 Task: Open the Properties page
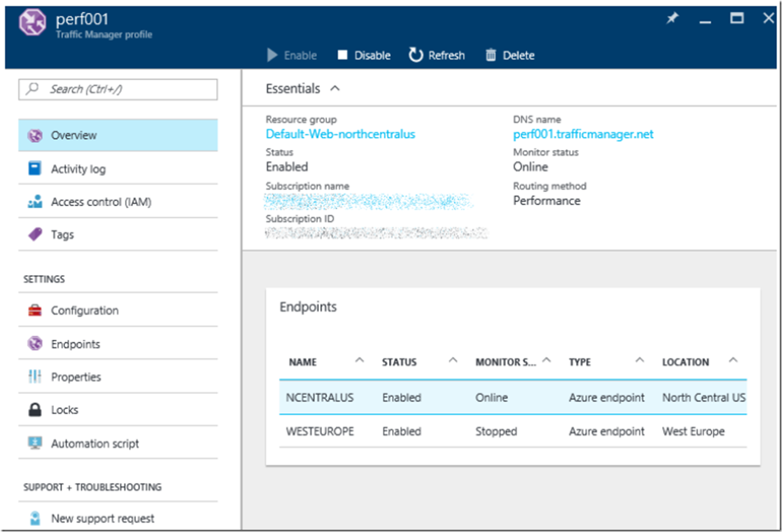tap(118, 376)
